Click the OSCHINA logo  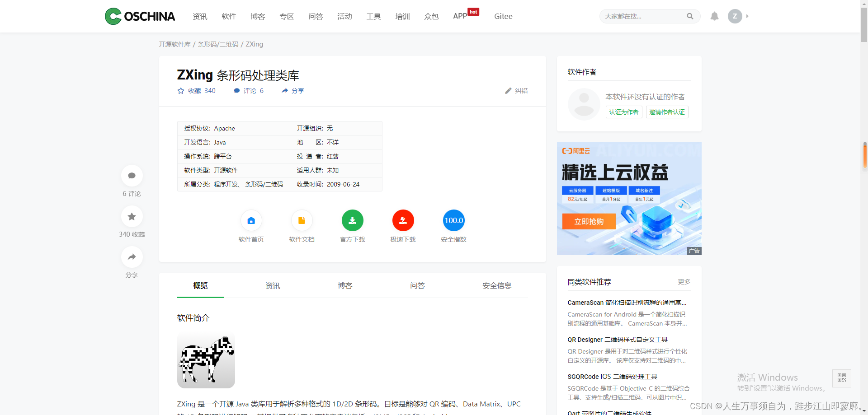coord(140,16)
